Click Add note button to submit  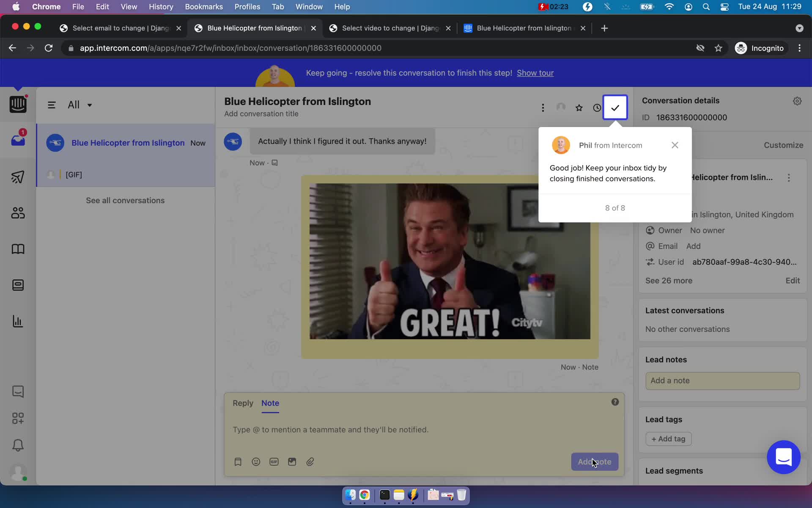click(594, 462)
